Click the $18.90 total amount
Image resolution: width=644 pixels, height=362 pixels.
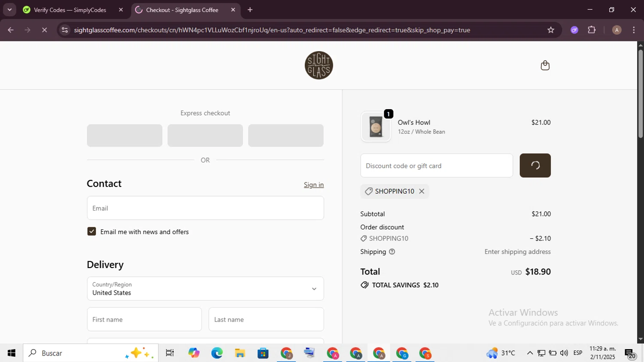(538, 272)
